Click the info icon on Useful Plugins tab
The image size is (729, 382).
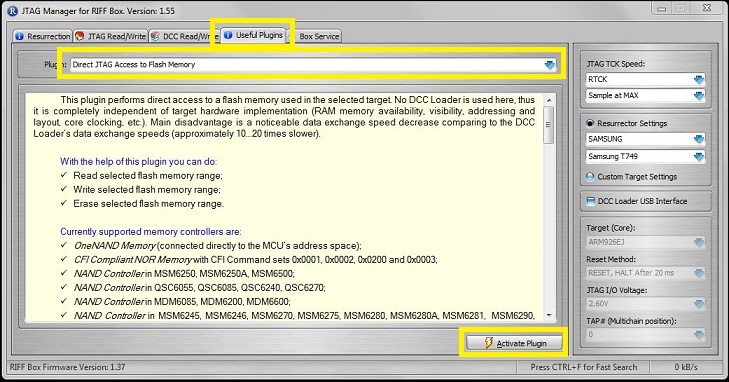click(228, 35)
